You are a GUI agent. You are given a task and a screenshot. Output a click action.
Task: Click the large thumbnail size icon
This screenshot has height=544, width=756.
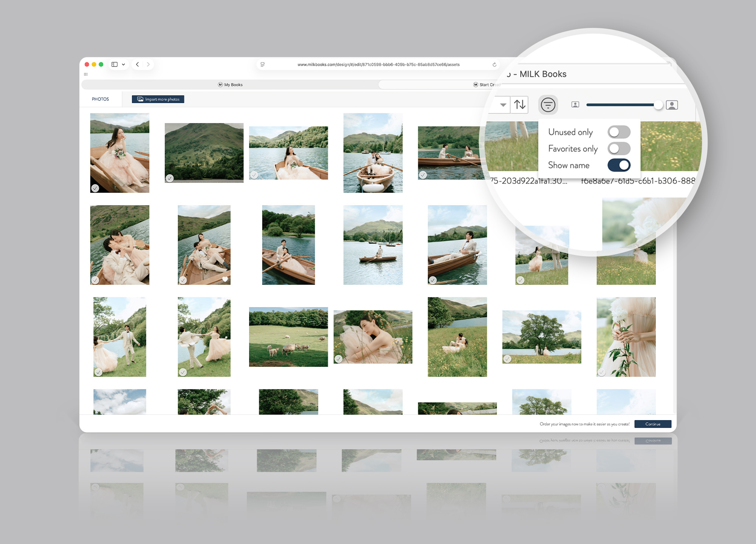coord(672,105)
